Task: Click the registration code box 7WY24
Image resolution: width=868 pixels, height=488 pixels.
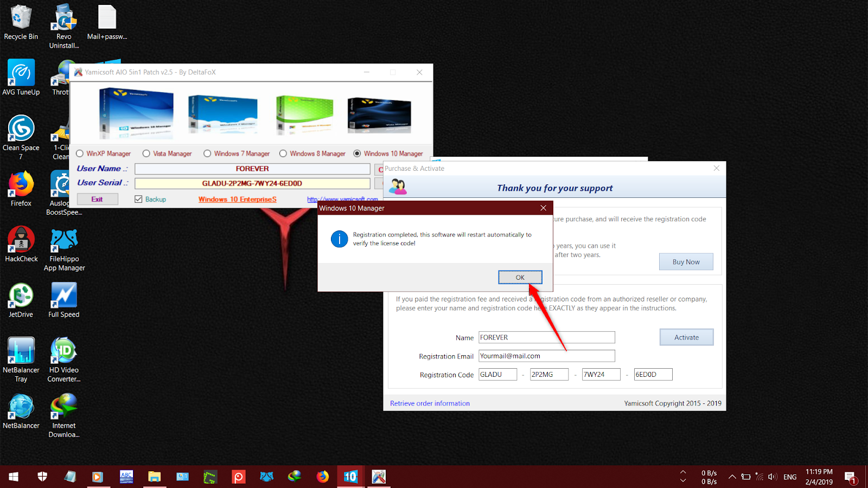Action: pyautogui.click(x=601, y=374)
